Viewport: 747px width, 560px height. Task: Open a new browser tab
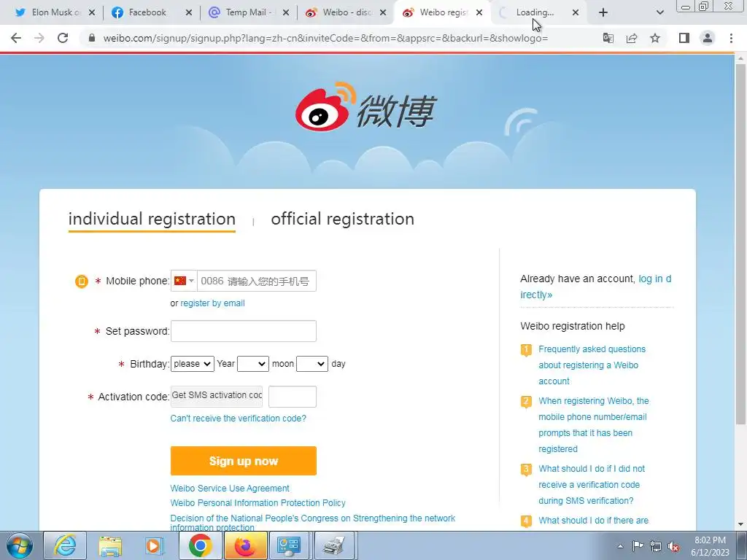603,12
